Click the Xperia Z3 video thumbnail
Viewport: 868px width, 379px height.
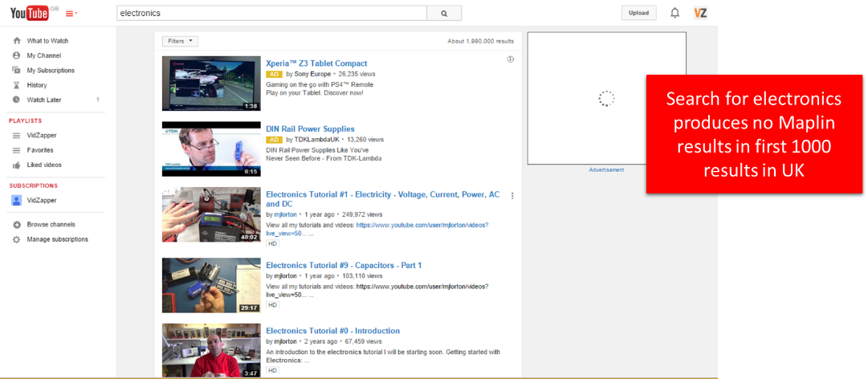(211, 83)
